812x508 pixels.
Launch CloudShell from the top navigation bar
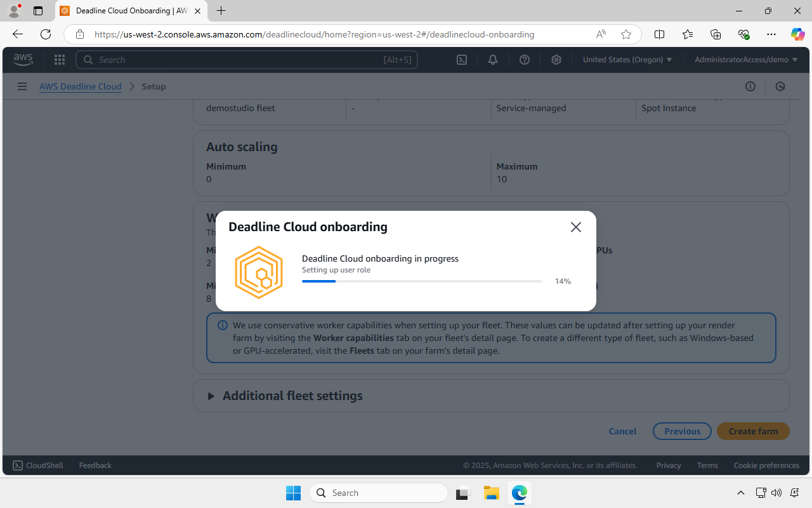(461, 59)
